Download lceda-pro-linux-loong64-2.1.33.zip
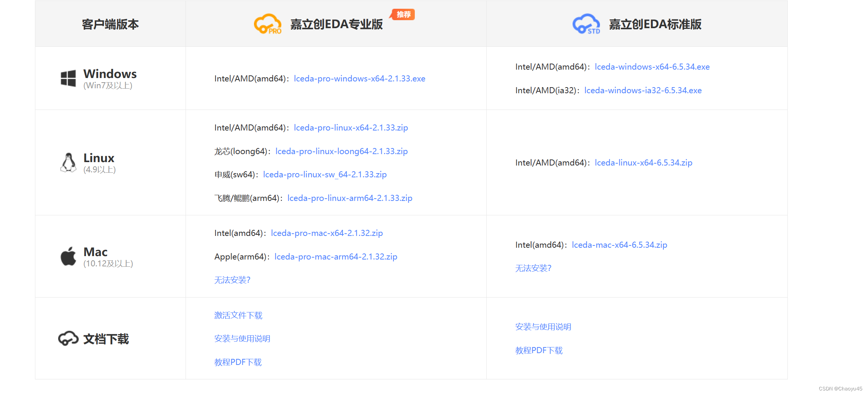 (341, 151)
